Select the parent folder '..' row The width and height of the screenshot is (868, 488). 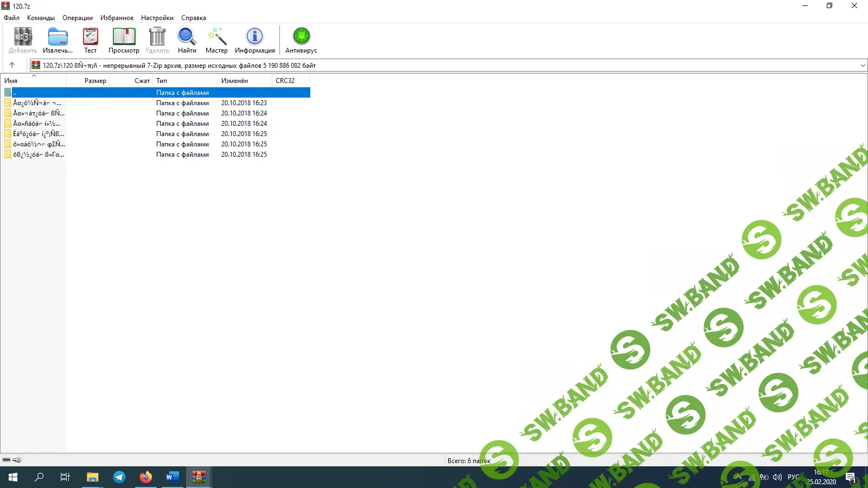[x=81, y=93]
